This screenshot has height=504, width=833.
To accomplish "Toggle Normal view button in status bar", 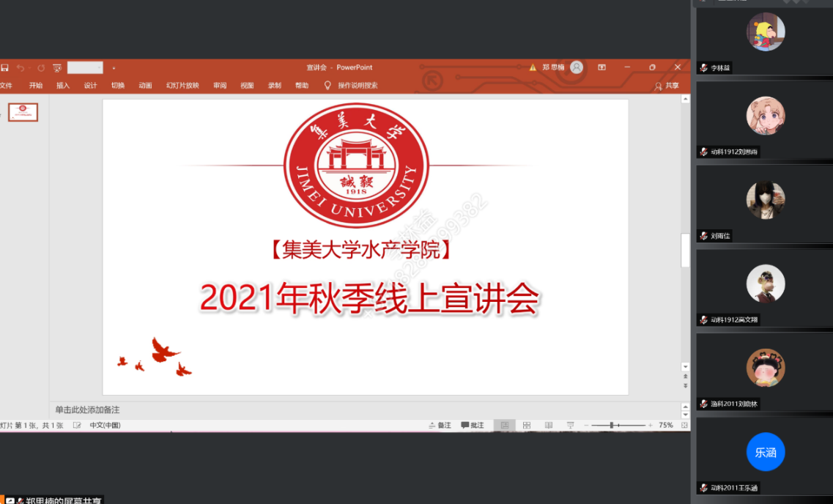I will coord(504,426).
